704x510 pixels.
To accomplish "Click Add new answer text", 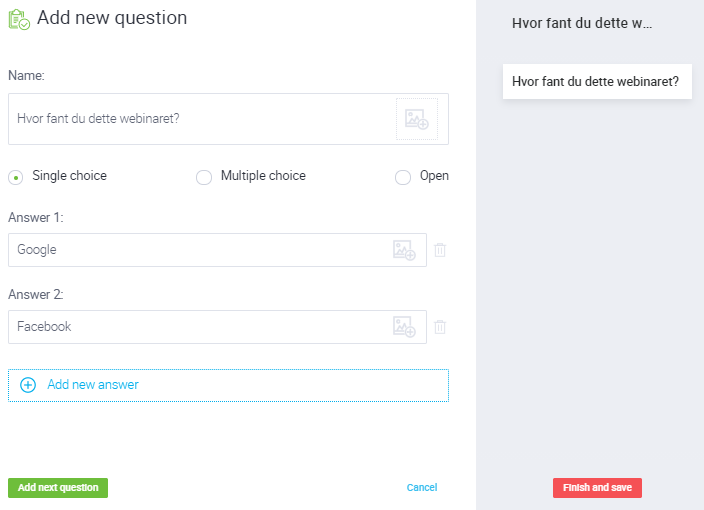I will (x=93, y=385).
